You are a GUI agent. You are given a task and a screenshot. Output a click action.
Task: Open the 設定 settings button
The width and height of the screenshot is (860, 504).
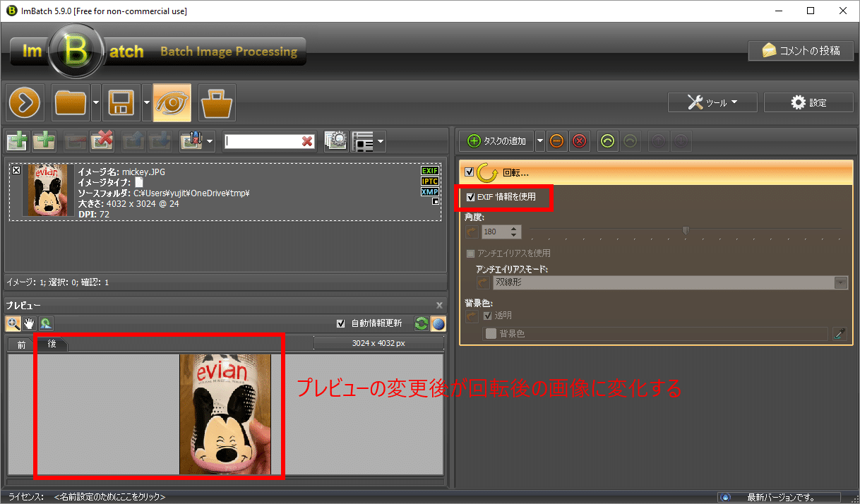pos(808,102)
